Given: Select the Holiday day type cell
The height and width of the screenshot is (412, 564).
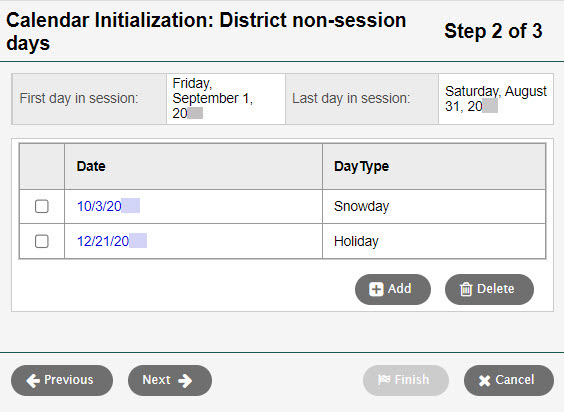Looking at the screenshot, I should pyautogui.click(x=434, y=241).
